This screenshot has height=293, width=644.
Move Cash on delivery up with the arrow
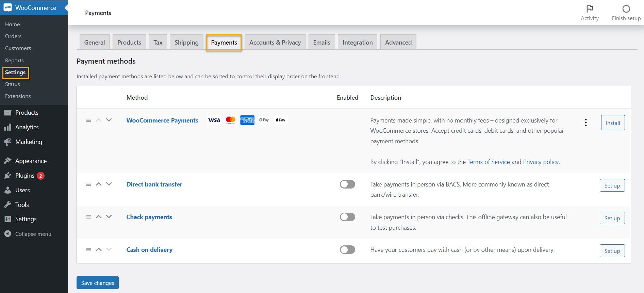click(99, 249)
